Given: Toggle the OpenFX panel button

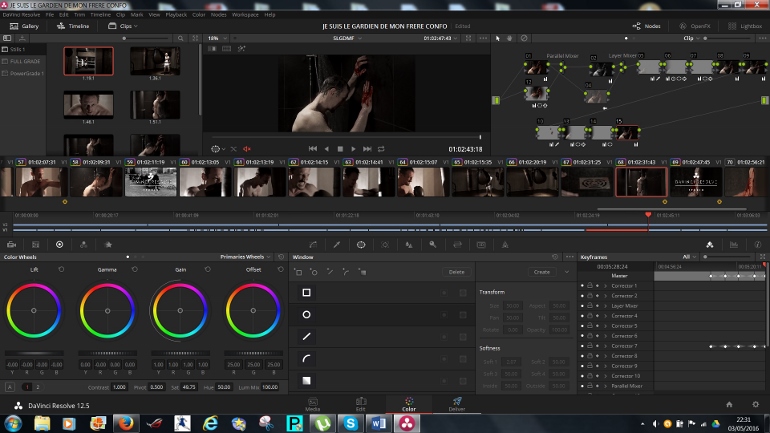Looking at the screenshot, I should click(695, 26).
